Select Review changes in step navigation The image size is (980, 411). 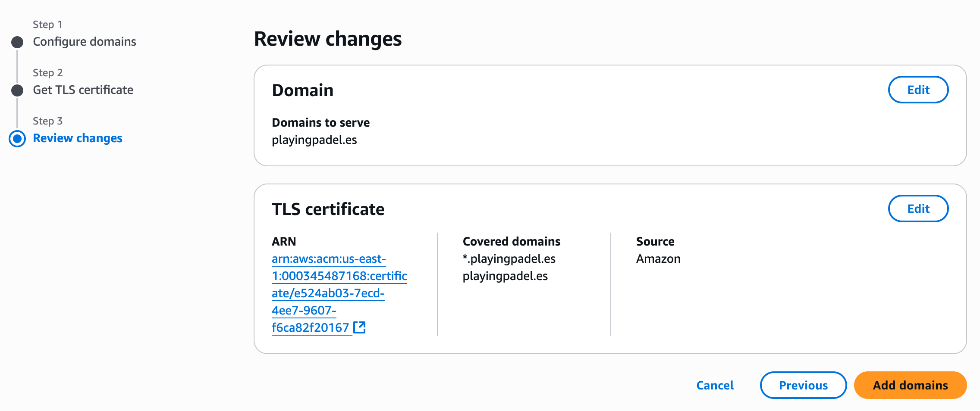(x=78, y=138)
